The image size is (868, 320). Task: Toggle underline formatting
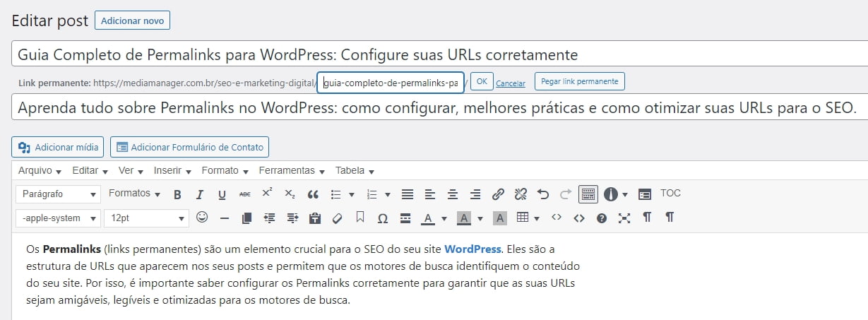[x=222, y=194]
